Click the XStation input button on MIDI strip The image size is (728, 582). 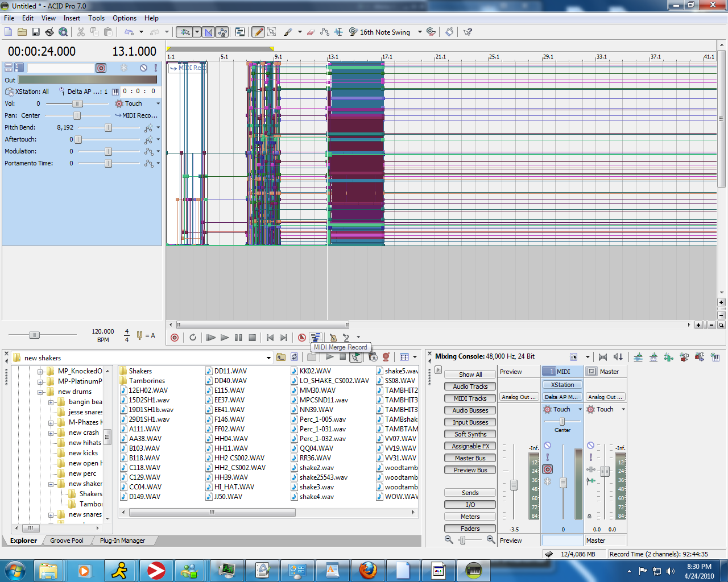[x=562, y=385]
